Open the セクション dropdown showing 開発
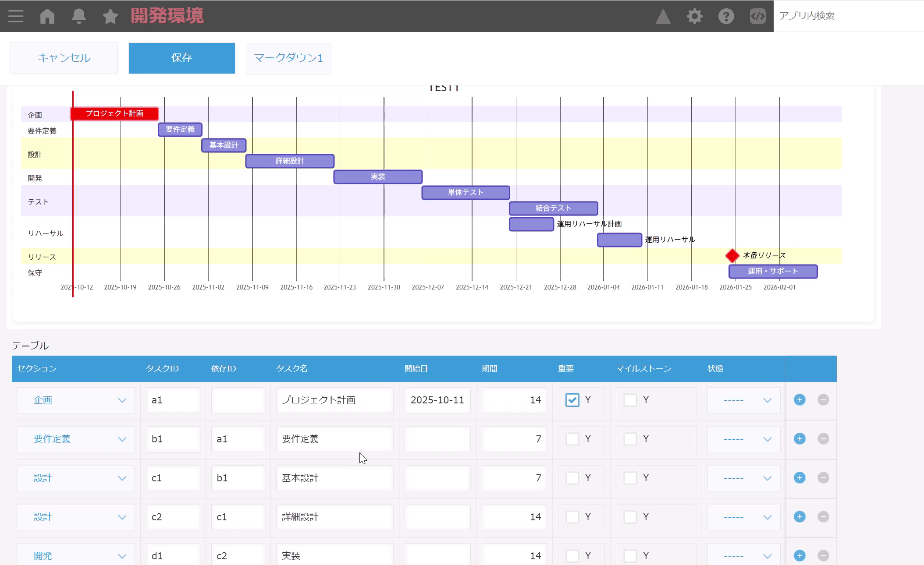The height and width of the screenshot is (565, 924). click(x=76, y=555)
